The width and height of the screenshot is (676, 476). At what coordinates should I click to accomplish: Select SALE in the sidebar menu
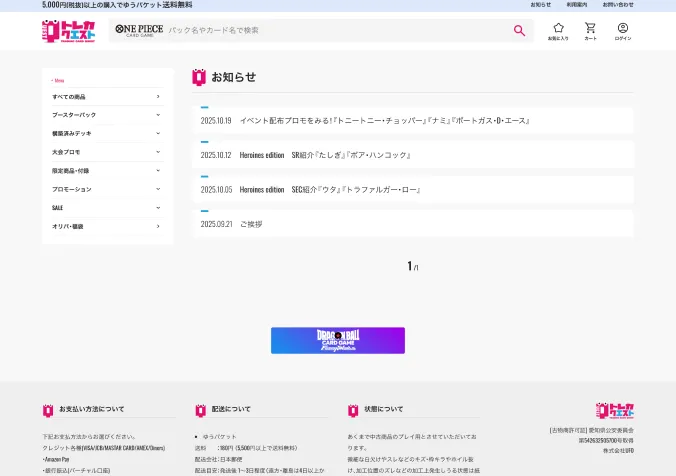pos(106,208)
